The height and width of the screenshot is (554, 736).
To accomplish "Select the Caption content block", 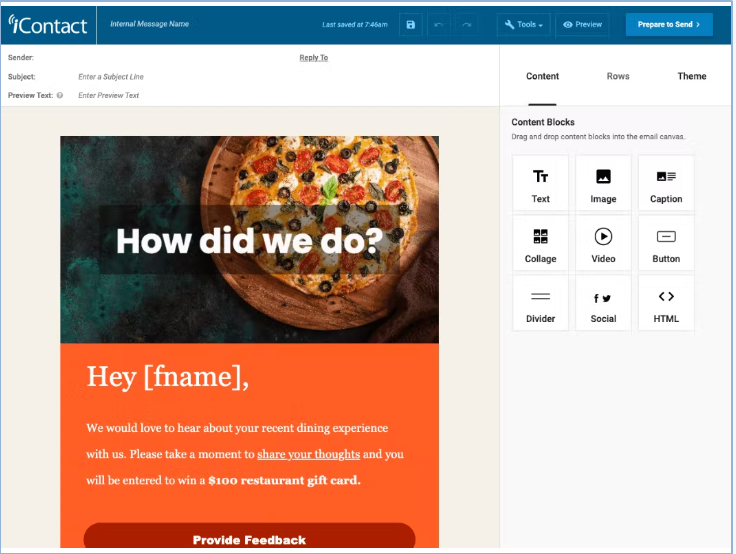I will [666, 183].
